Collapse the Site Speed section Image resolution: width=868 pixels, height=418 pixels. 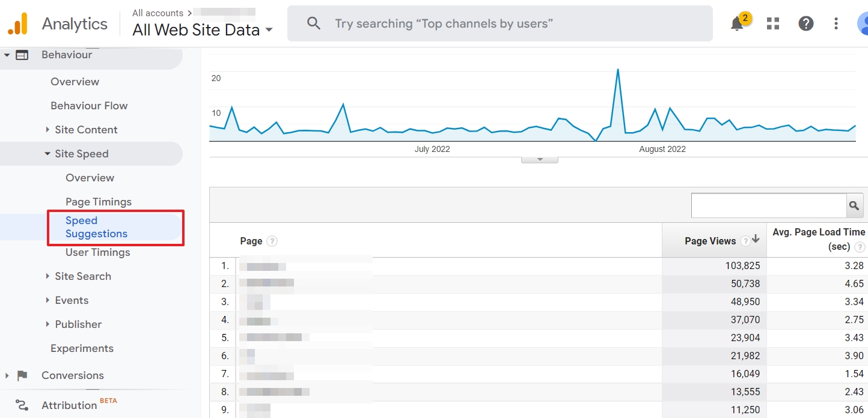click(47, 154)
